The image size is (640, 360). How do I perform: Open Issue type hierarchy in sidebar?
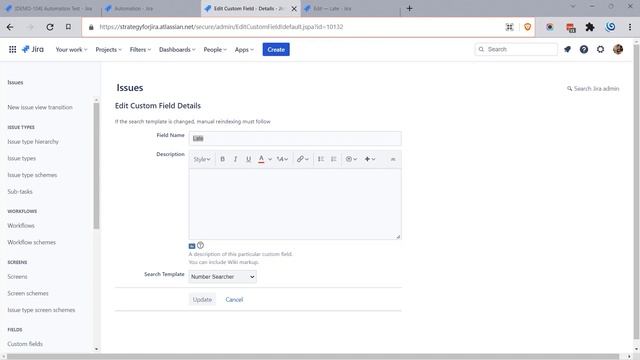click(33, 142)
